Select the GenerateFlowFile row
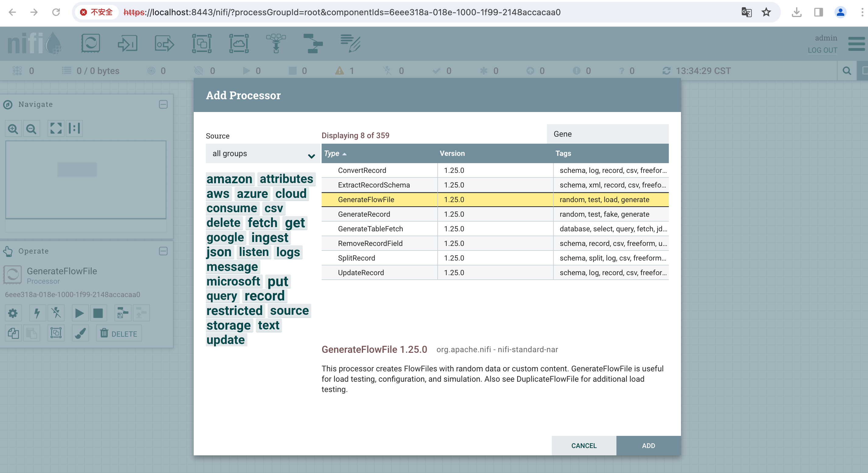 pos(495,200)
